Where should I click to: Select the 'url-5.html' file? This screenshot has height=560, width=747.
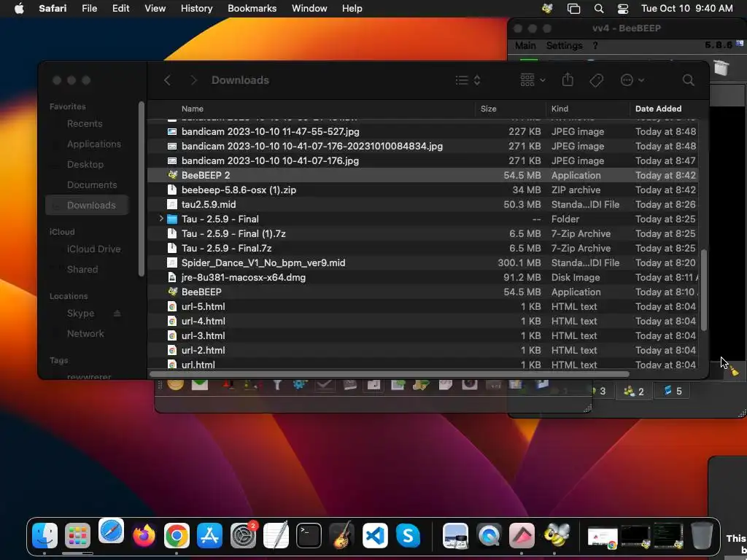[x=422, y=307]
